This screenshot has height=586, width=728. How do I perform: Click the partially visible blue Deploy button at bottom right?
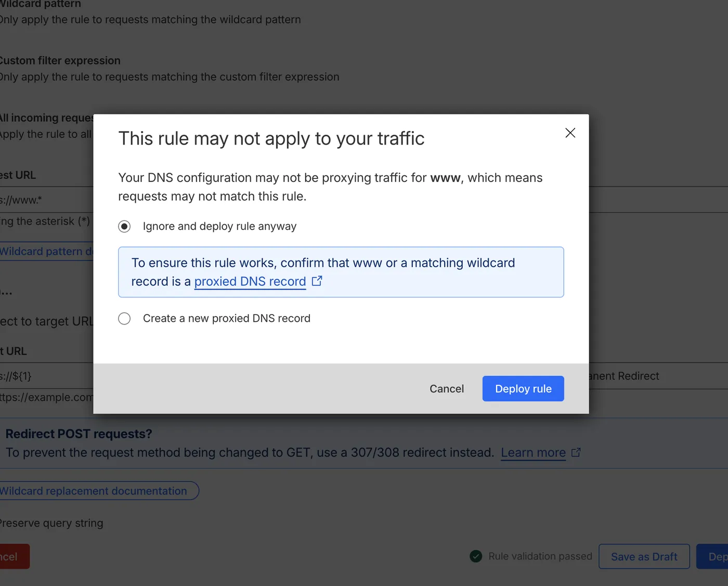point(712,556)
